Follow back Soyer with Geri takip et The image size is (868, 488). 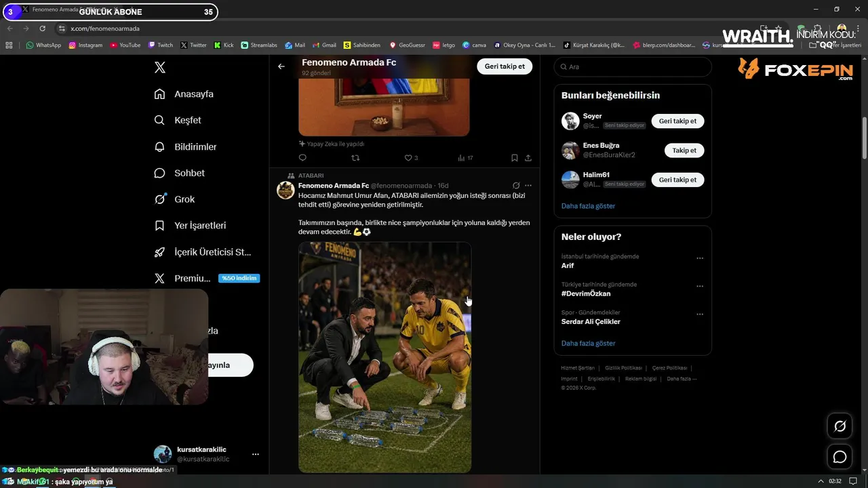click(x=677, y=121)
